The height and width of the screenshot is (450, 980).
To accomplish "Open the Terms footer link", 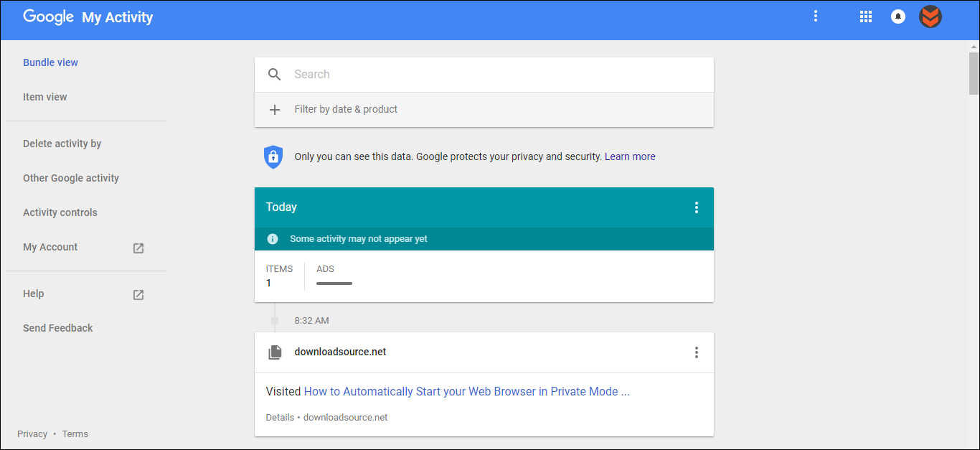I will tap(75, 434).
